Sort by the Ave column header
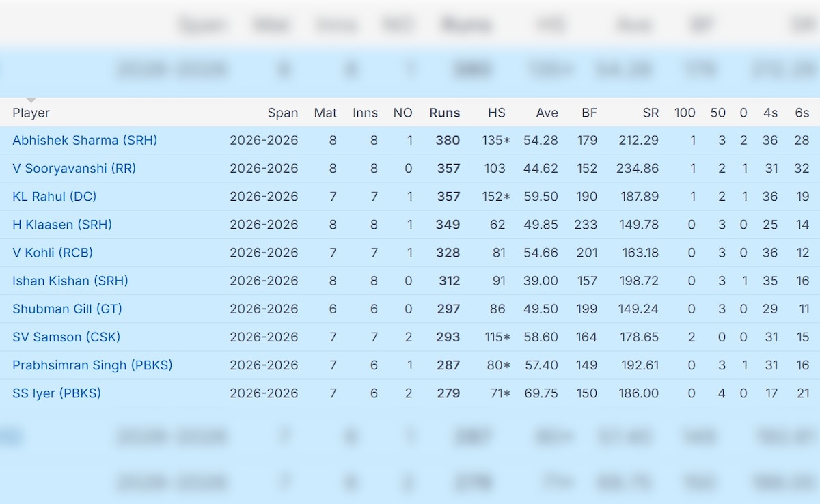 547,113
